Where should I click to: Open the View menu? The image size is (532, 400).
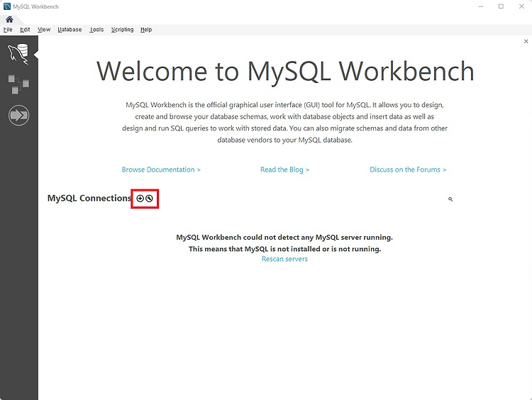click(44, 30)
